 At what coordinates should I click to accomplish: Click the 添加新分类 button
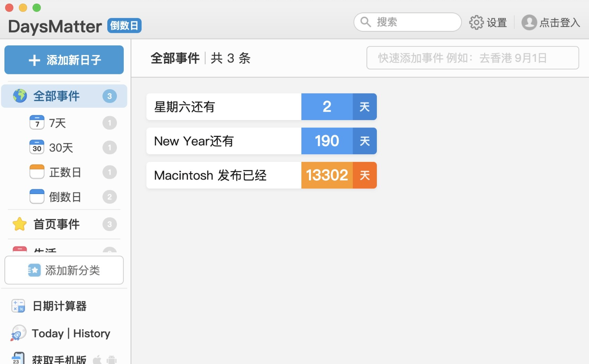(64, 270)
